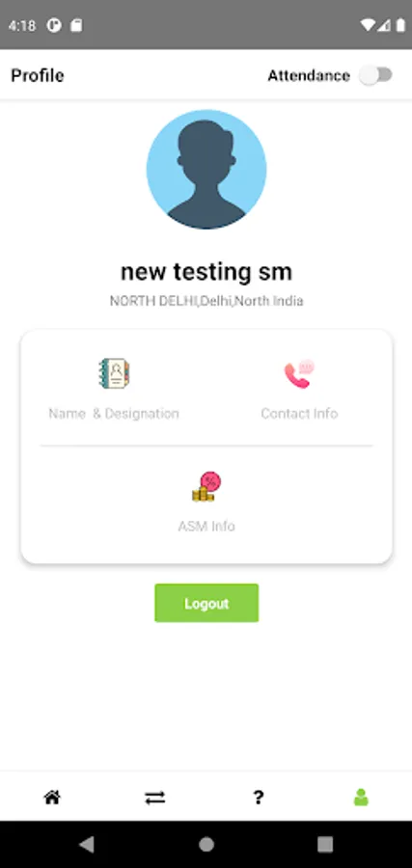Tap the transfer arrows icon
Screen dimensions: 412x868
[154, 798]
